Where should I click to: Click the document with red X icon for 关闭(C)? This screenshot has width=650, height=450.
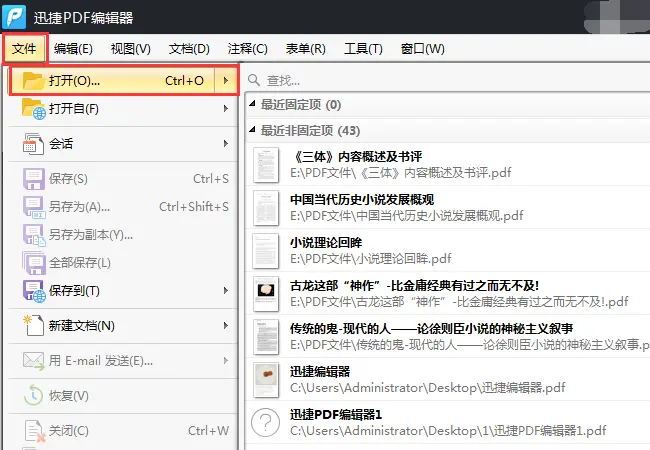(34, 431)
